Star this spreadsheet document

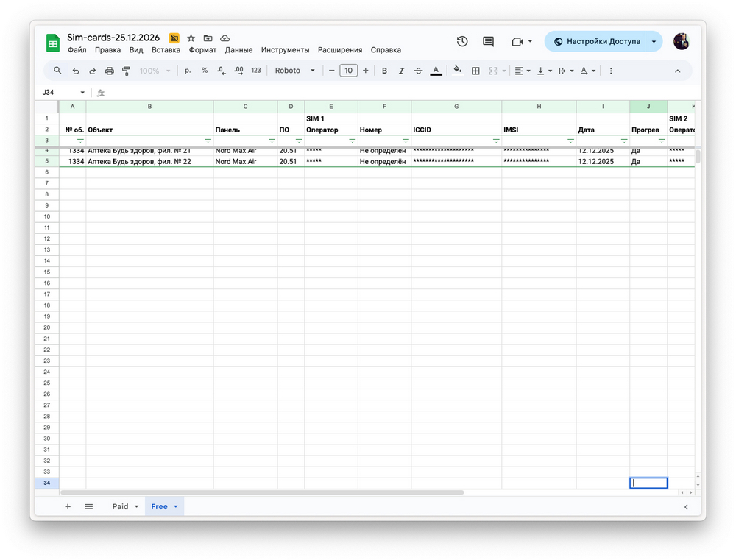(x=191, y=38)
